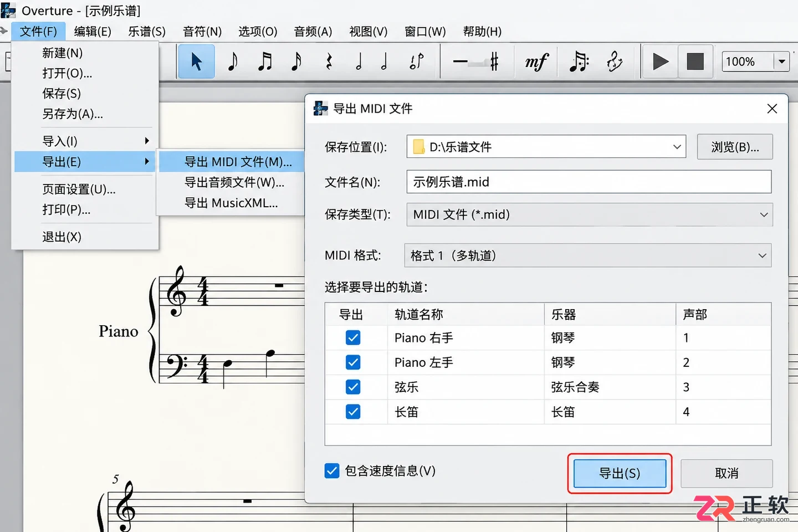Image resolution: width=798 pixels, height=532 pixels.
Task: Select the sharp accidental tool
Action: (x=494, y=62)
